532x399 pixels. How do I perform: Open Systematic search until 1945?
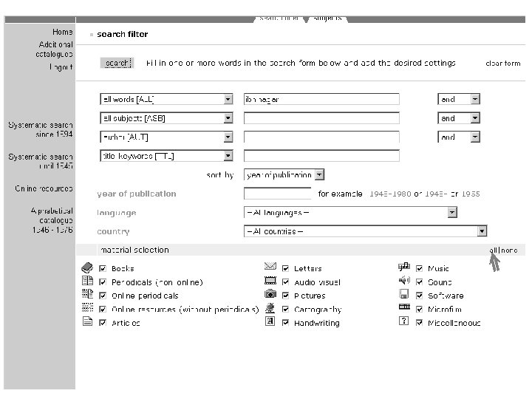(x=41, y=161)
